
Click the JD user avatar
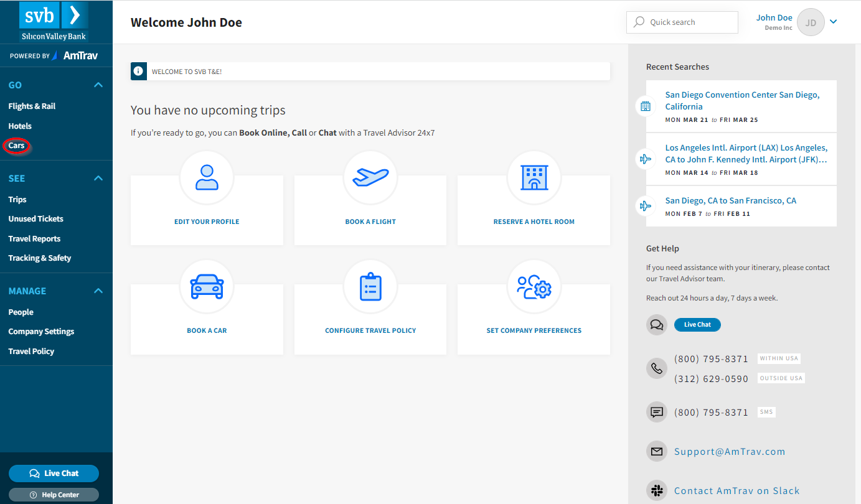click(x=811, y=22)
